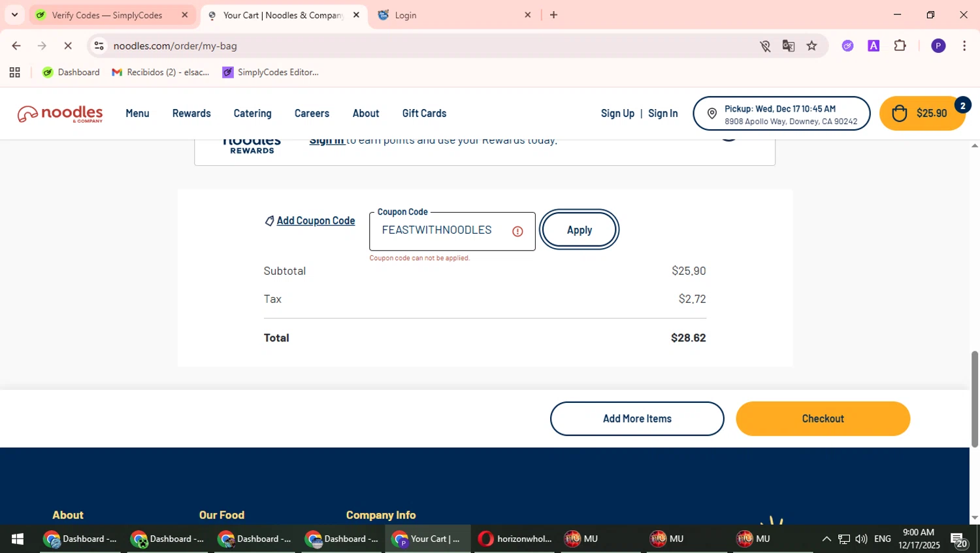980x553 pixels.
Task: Open the Catering navigation item
Action: (252, 114)
